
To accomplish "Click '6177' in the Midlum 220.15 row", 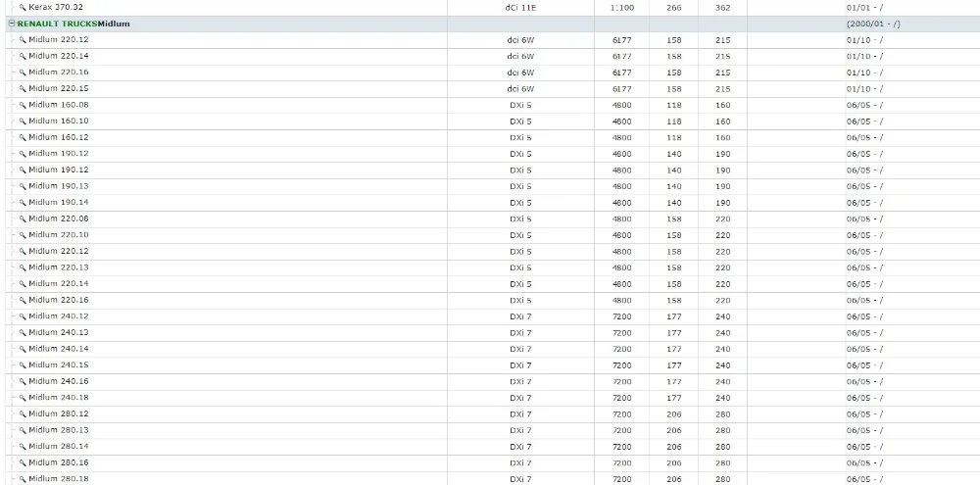I will (622, 89).
